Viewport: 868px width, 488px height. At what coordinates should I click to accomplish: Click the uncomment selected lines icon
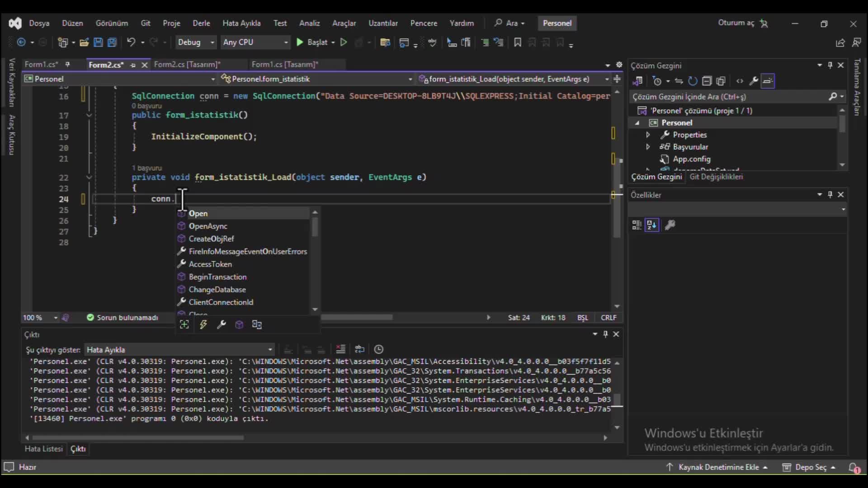499,42
